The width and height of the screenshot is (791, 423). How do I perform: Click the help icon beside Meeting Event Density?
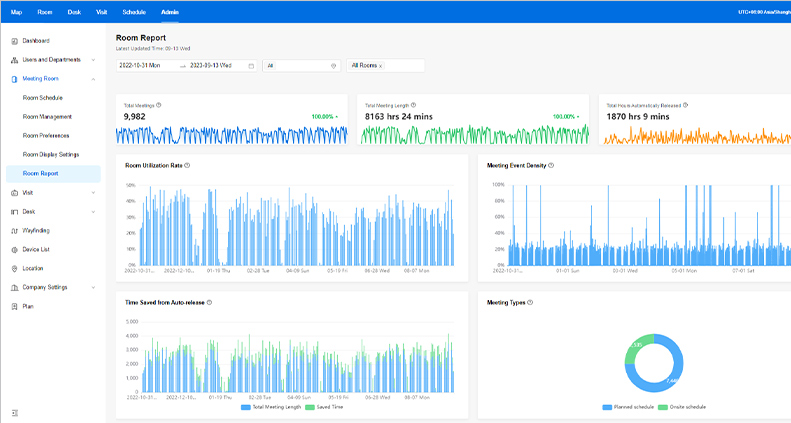click(x=551, y=165)
